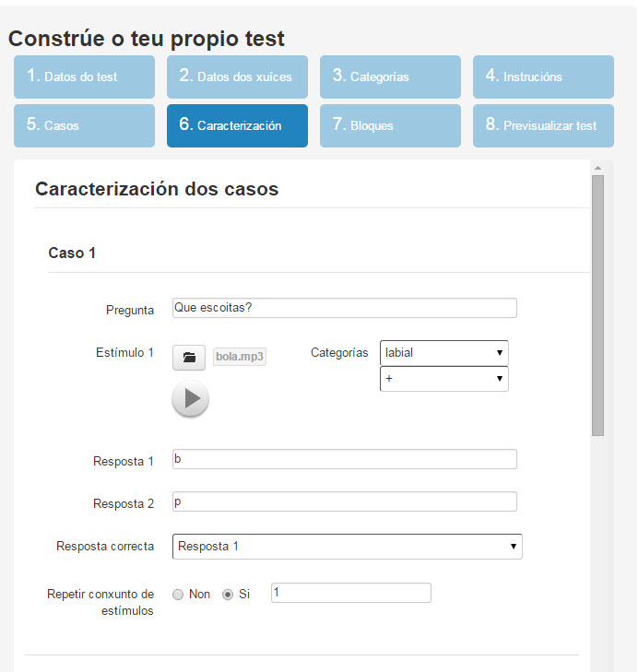Click the Resposta 1 input field
This screenshot has height=672, width=639.
point(344,459)
